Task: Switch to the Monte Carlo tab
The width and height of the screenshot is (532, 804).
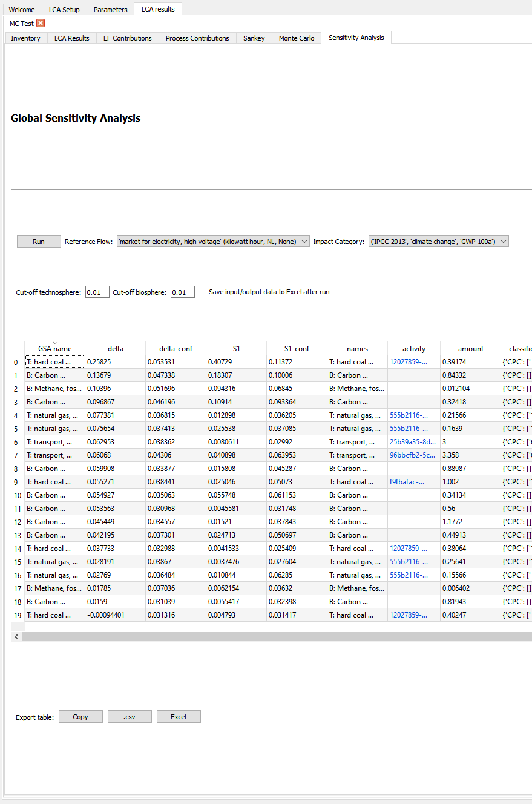Action: pos(297,38)
